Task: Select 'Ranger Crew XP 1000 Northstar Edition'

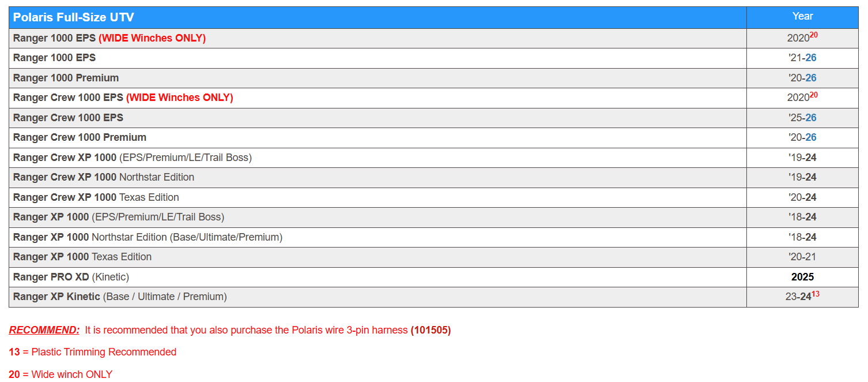Action: click(433, 177)
